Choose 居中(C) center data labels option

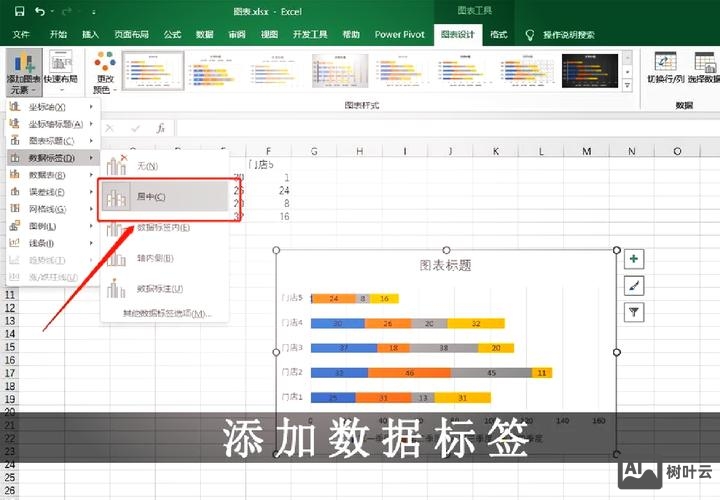[165, 197]
